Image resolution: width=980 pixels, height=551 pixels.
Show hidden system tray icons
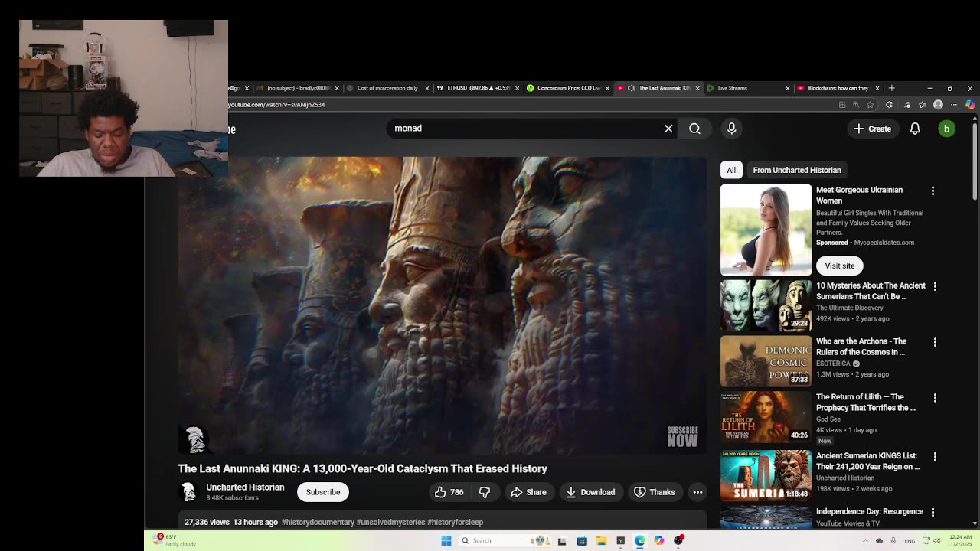pos(865,541)
